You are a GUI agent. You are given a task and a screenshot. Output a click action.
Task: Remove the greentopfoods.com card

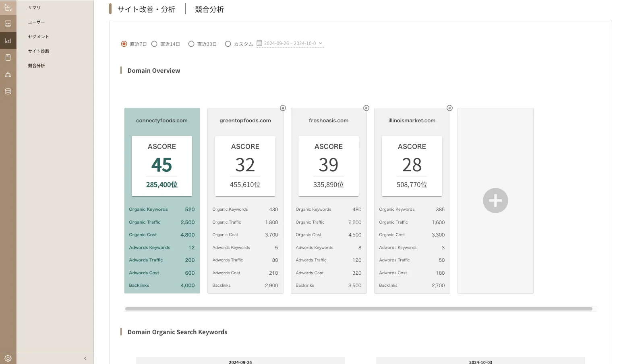pos(283,108)
